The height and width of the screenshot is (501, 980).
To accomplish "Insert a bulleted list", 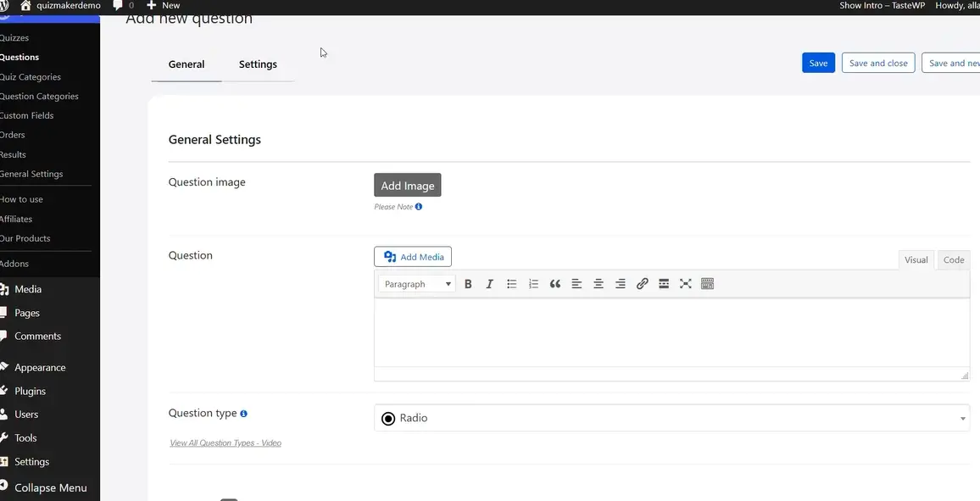I will click(511, 284).
